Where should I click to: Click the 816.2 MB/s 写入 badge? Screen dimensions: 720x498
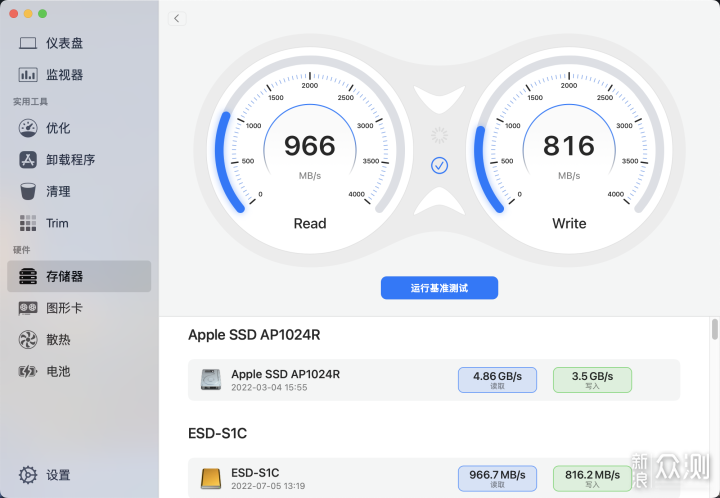592,478
